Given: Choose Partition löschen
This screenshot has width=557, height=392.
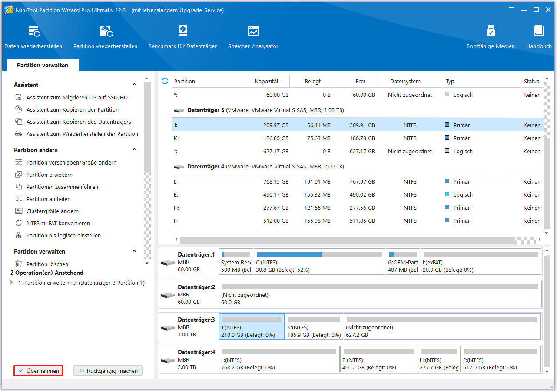Looking at the screenshot, I should coord(47,264).
